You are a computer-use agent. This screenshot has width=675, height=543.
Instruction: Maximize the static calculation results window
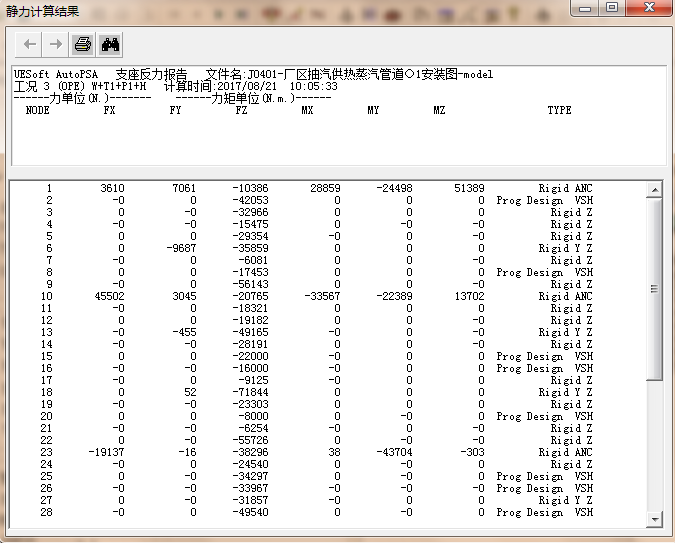click(x=611, y=8)
